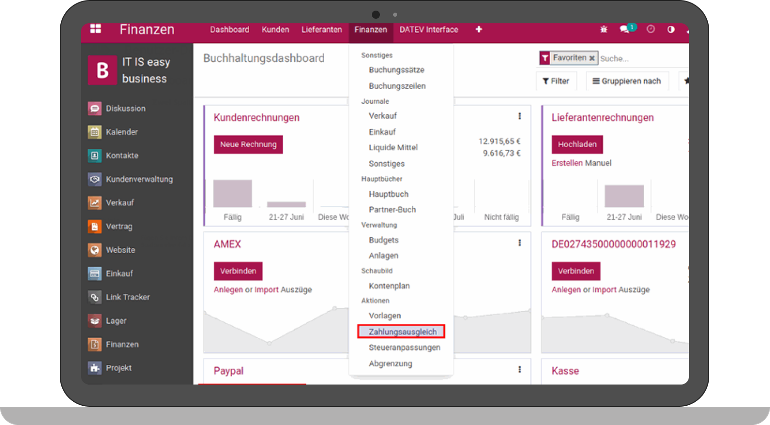Open the Filter dropdown

(556, 81)
